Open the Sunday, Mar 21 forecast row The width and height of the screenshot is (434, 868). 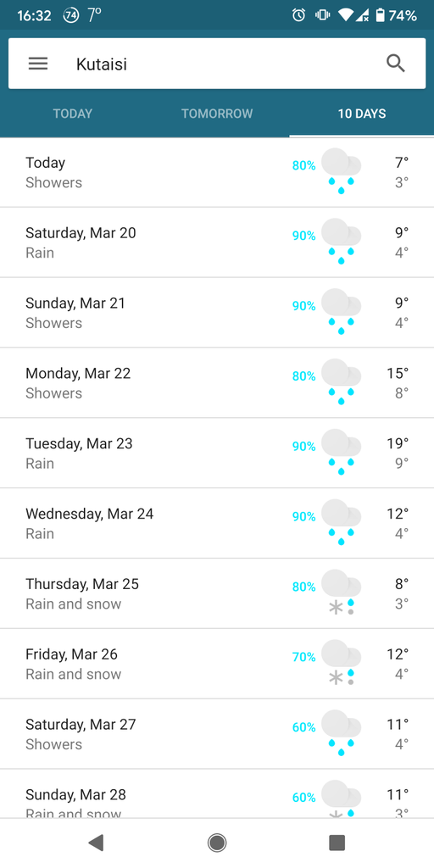point(217,313)
